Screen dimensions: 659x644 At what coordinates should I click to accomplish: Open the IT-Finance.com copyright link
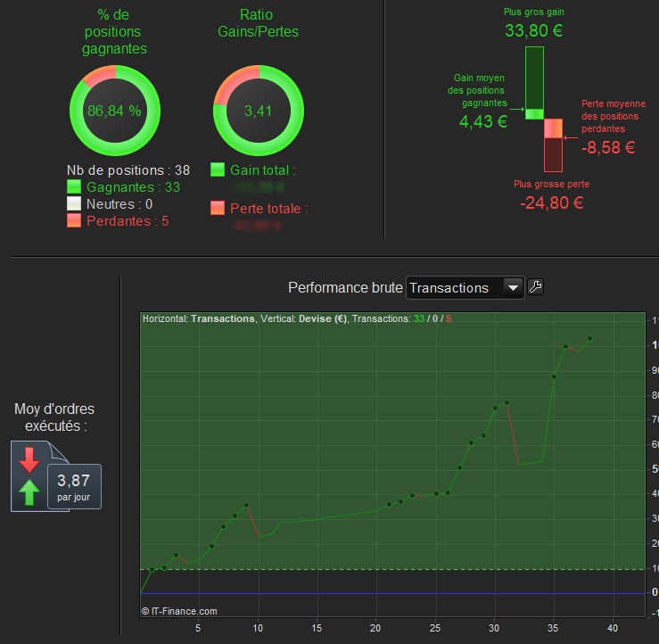[179, 611]
